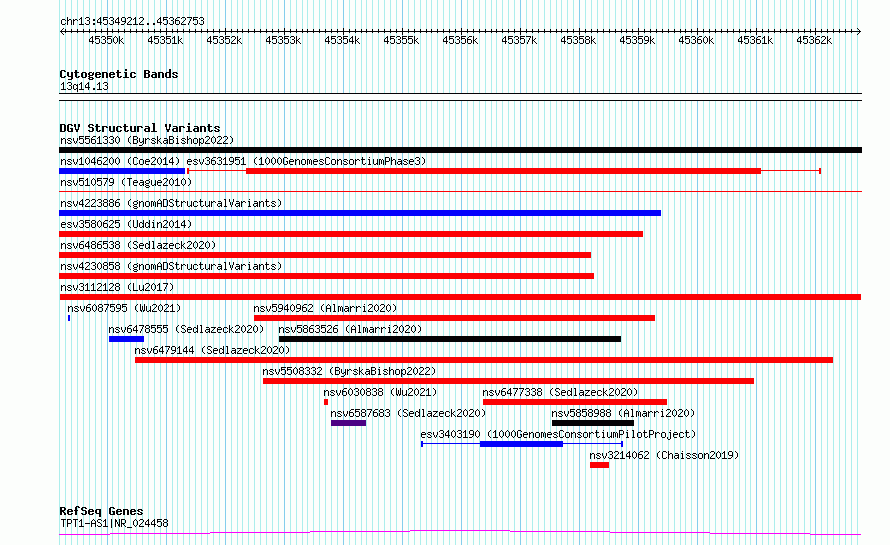Select the nsv6477338 red variant bar

point(575,402)
